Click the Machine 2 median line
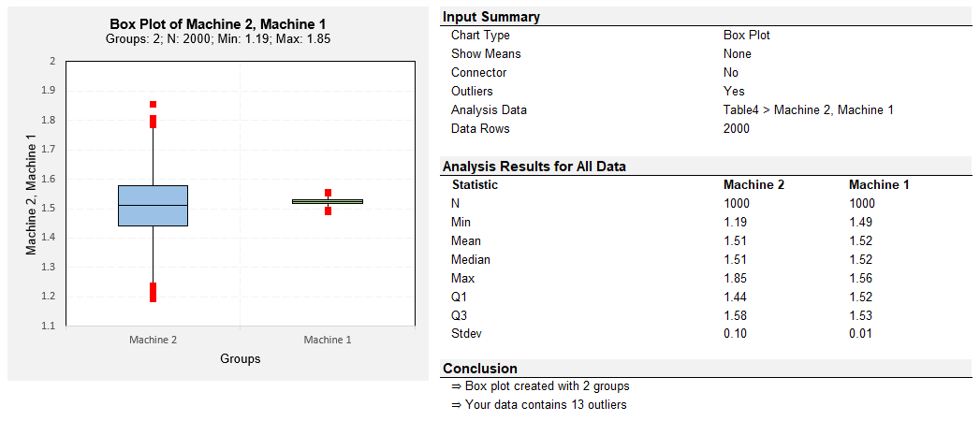 click(154, 205)
